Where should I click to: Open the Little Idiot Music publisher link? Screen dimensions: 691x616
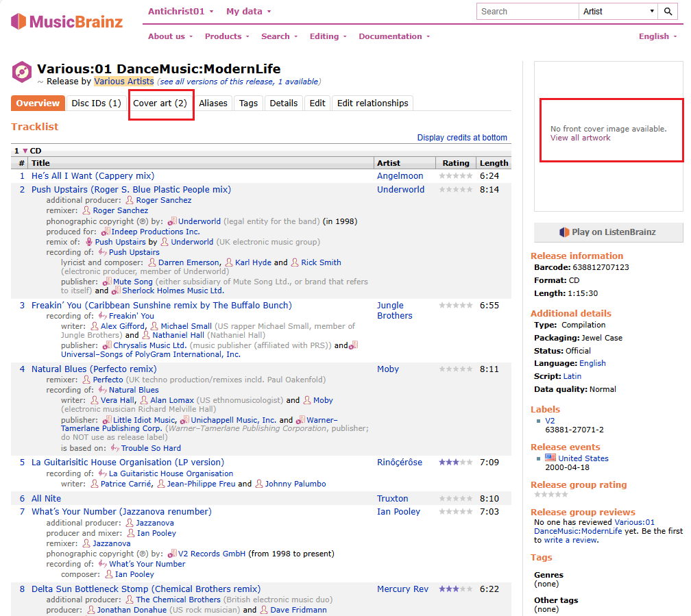pyautogui.click(x=145, y=420)
